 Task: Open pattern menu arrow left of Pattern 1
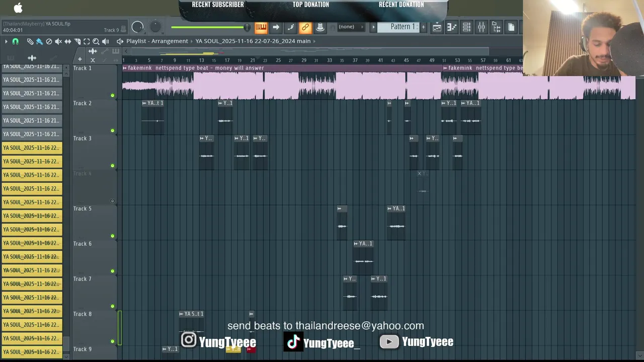point(373,27)
